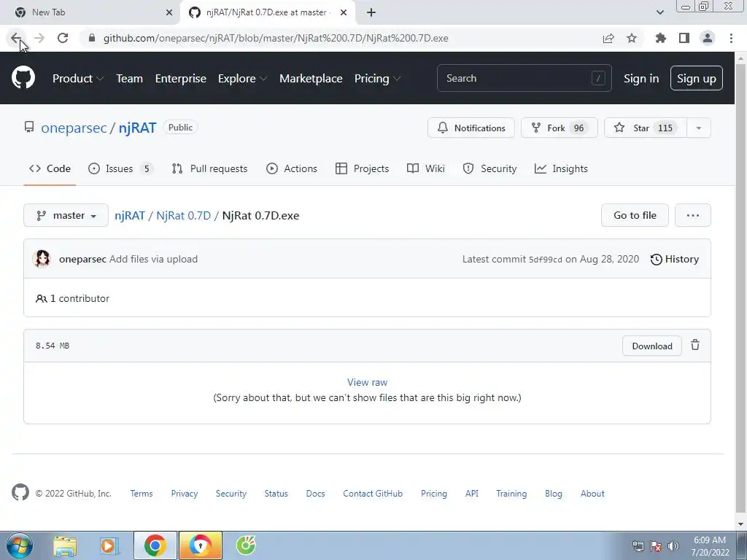Viewport: 747px width, 560px height.
Task: Switch to the Security repository tab
Action: (x=489, y=168)
